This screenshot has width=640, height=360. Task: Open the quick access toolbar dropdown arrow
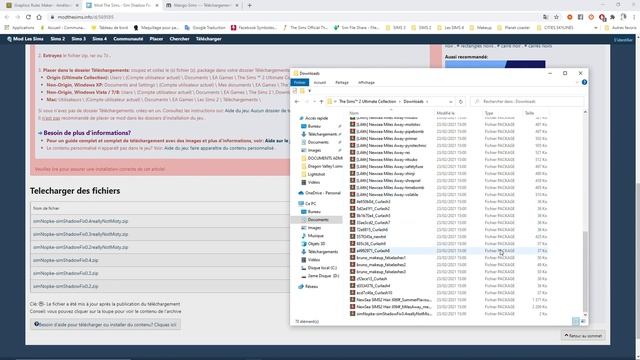[309, 91]
